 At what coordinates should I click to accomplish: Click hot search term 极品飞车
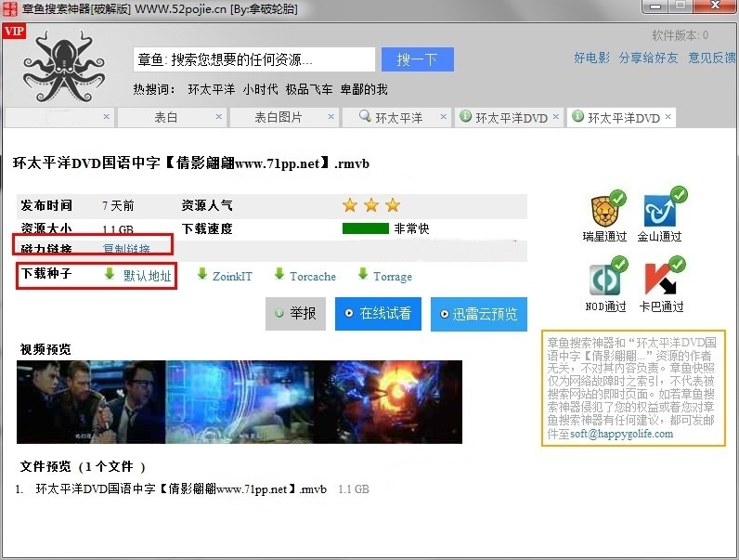(309, 89)
